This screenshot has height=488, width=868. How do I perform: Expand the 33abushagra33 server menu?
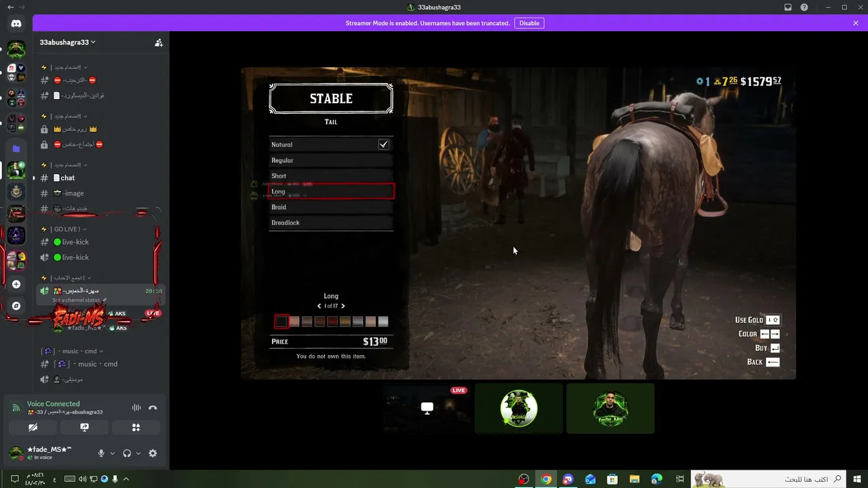pyautogui.click(x=68, y=42)
